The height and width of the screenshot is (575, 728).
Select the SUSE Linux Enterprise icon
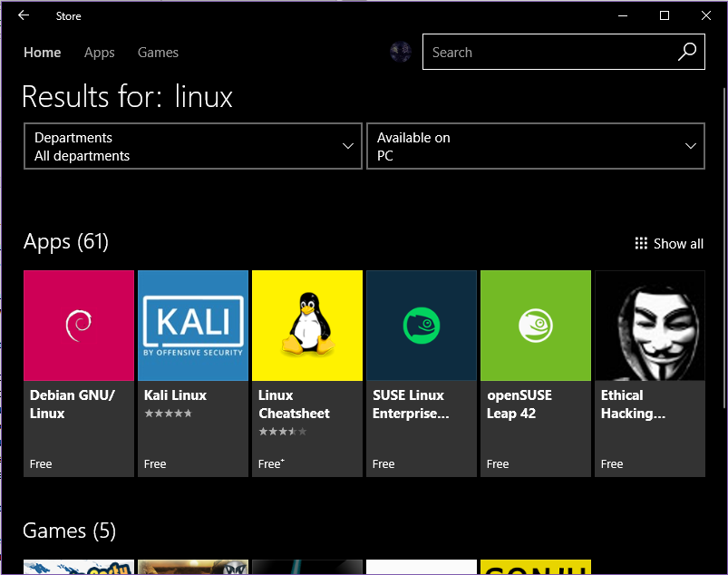tap(421, 325)
